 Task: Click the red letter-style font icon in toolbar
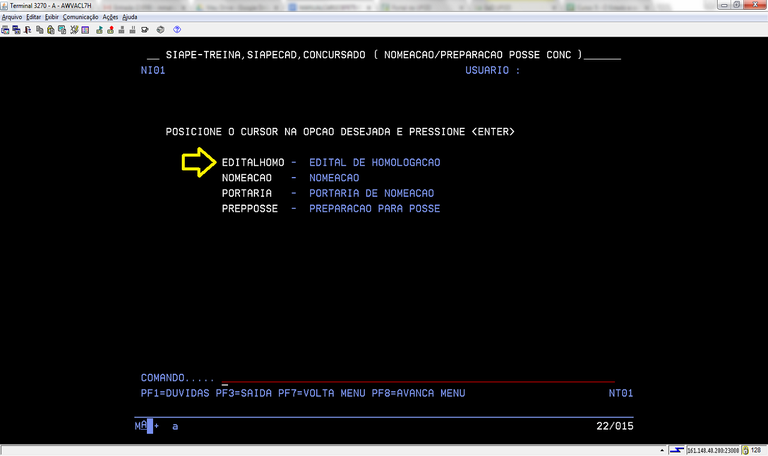click(27, 30)
